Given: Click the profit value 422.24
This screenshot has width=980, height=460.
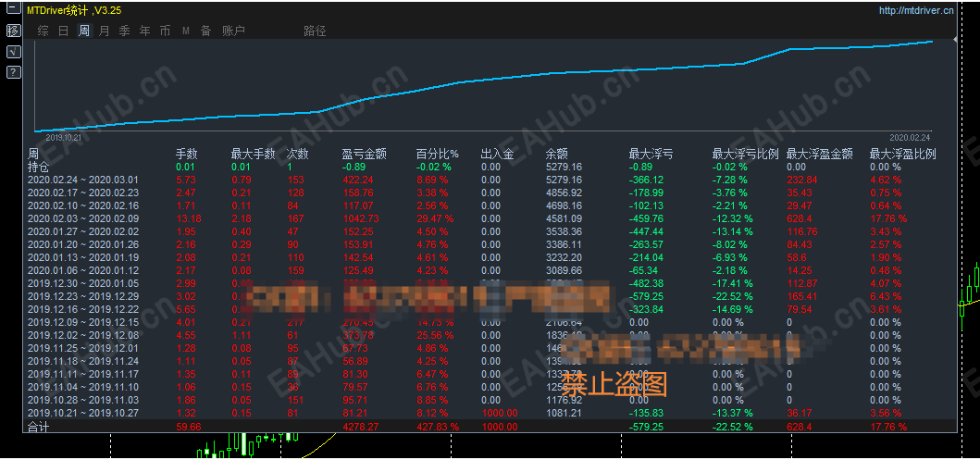Looking at the screenshot, I should pyautogui.click(x=358, y=180).
